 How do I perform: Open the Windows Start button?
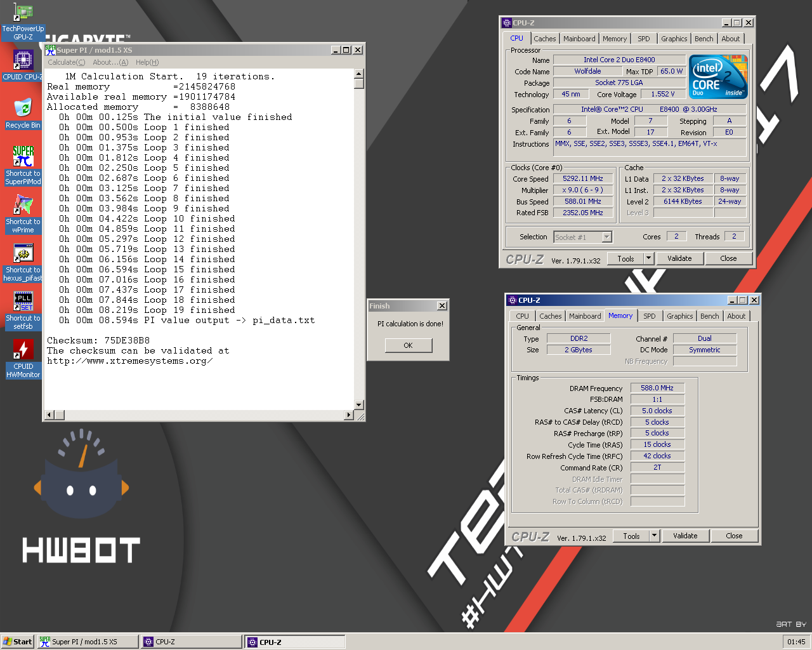tap(17, 642)
